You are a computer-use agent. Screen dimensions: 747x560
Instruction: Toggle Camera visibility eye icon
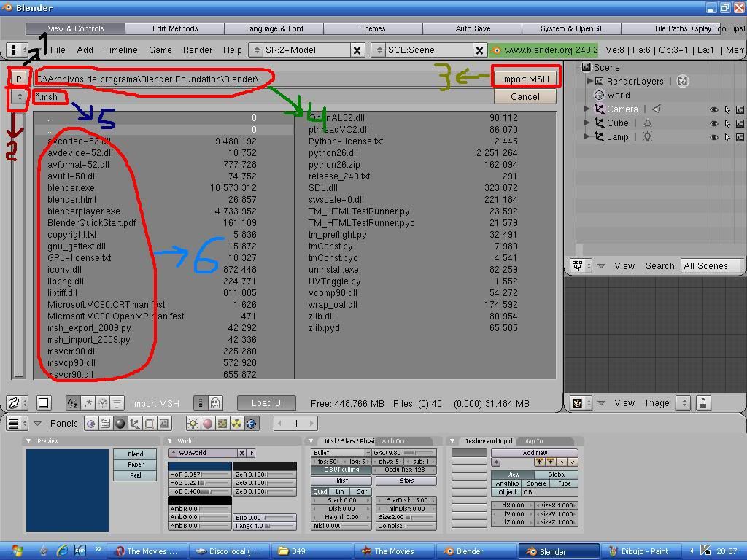pos(713,109)
